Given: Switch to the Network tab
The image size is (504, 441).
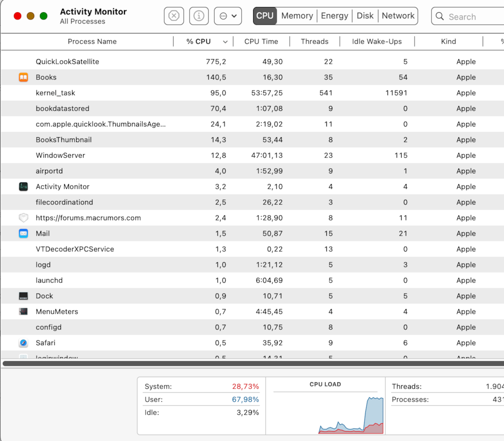Looking at the screenshot, I should [x=398, y=16].
